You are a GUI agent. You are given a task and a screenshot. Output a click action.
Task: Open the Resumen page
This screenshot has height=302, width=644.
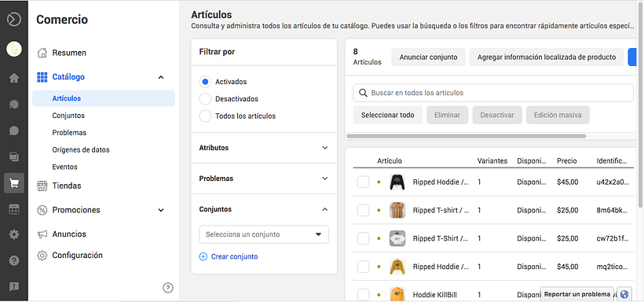coord(69,53)
